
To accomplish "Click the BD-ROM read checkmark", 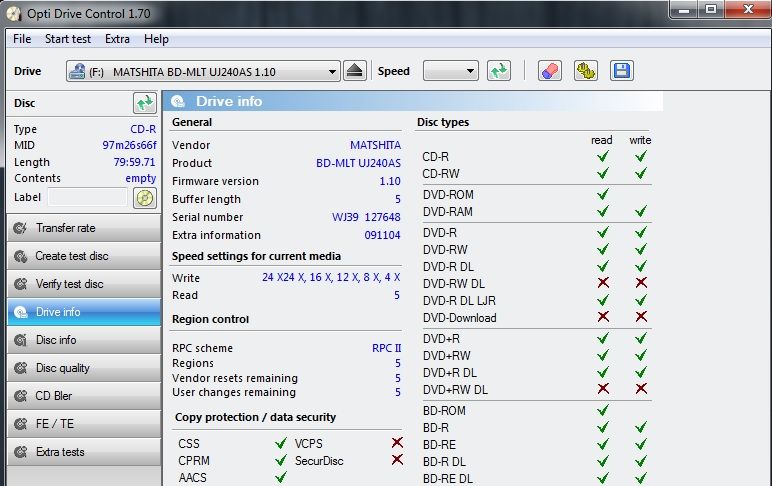I will (603, 410).
